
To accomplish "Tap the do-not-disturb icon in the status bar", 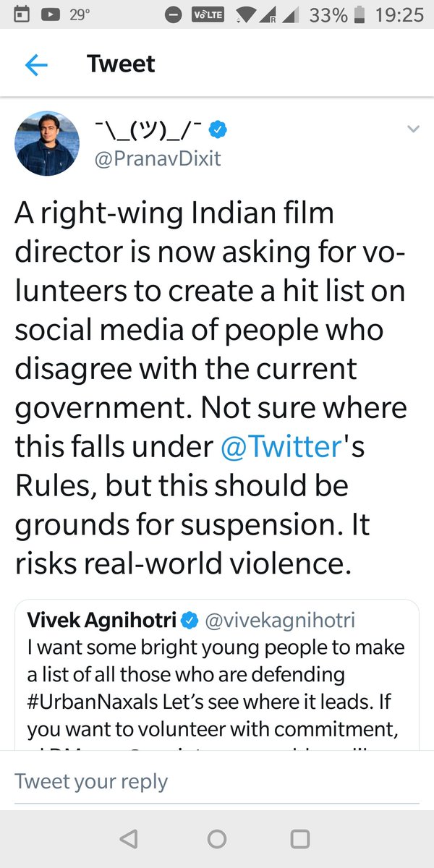I will point(174,15).
